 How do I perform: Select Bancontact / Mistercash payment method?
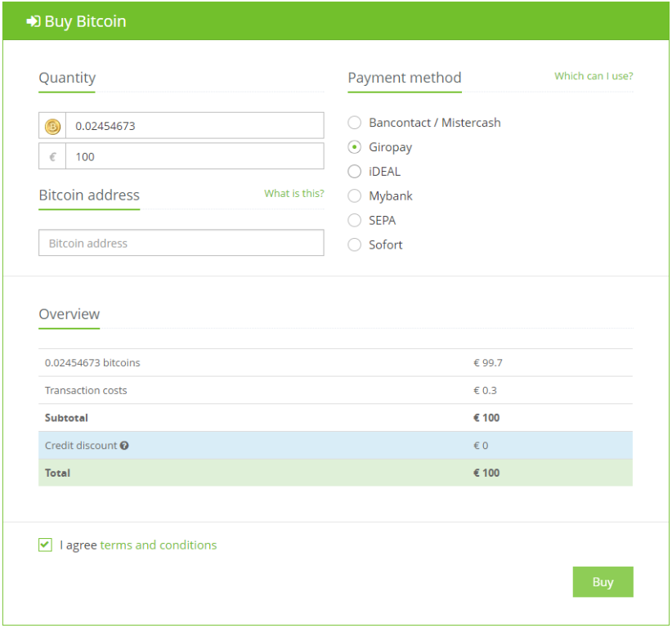click(x=355, y=123)
